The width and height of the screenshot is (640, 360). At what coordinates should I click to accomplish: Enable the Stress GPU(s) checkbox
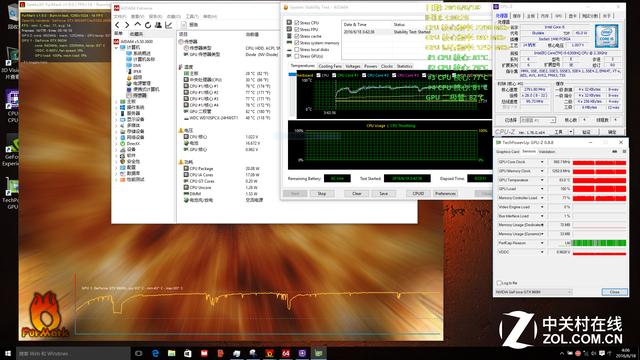pyautogui.click(x=297, y=56)
